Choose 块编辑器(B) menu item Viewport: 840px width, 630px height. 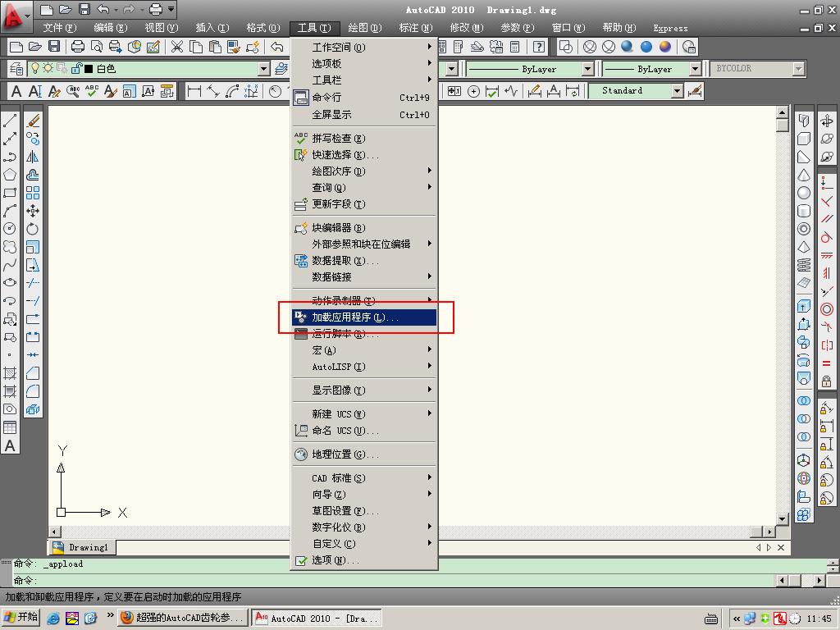point(364,228)
